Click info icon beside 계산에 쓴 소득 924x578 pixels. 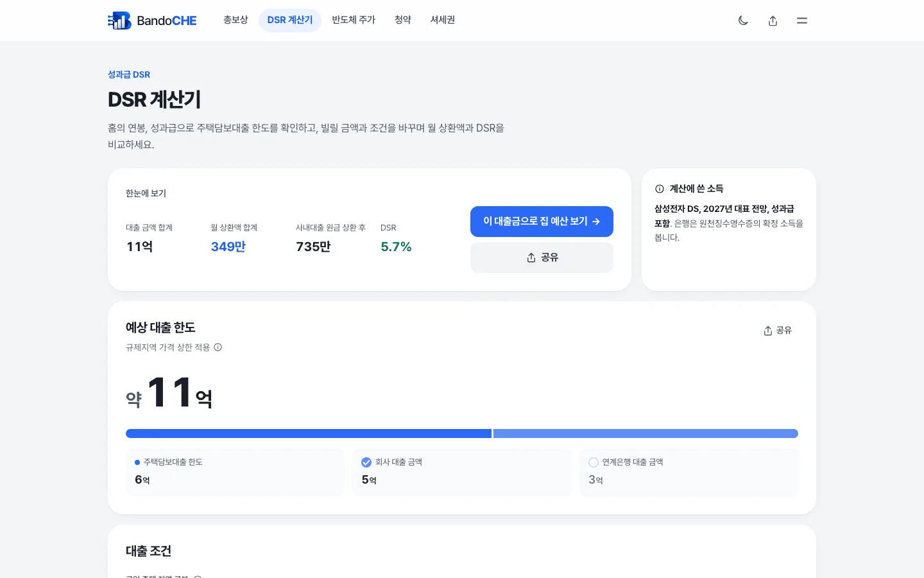(660, 189)
